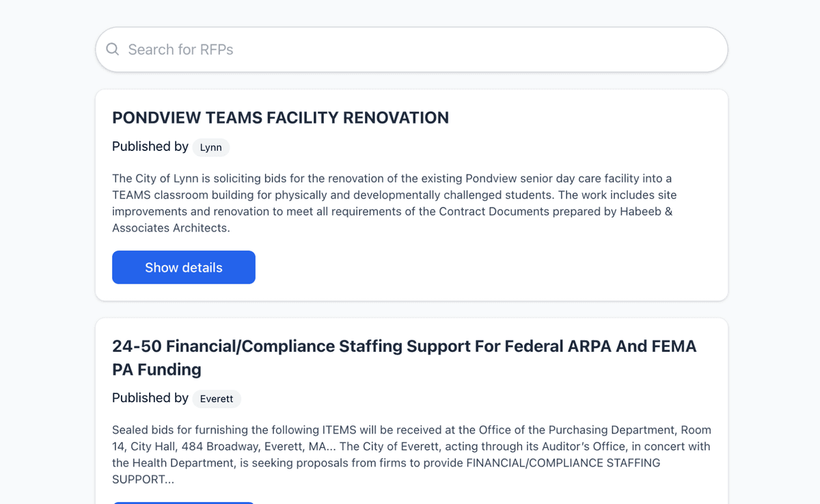The height and width of the screenshot is (504, 820).
Task: Click the "FINANCIAL/COMPLIANCE STAFFING SUPPORT" capitalized text
Action: [563, 462]
